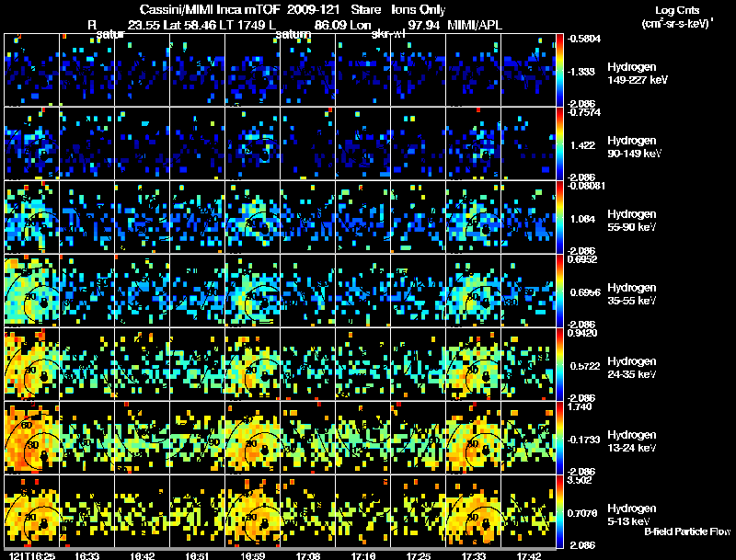Click the Lat 58.46 header value
The width and height of the screenshot is (736, 560).
pyautogui.click(x=190, y=25)
